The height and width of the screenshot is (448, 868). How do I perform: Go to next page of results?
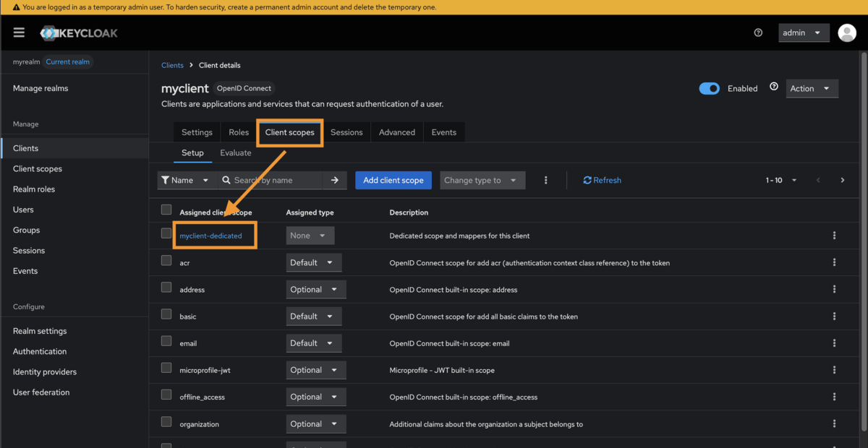coord(843,180)
